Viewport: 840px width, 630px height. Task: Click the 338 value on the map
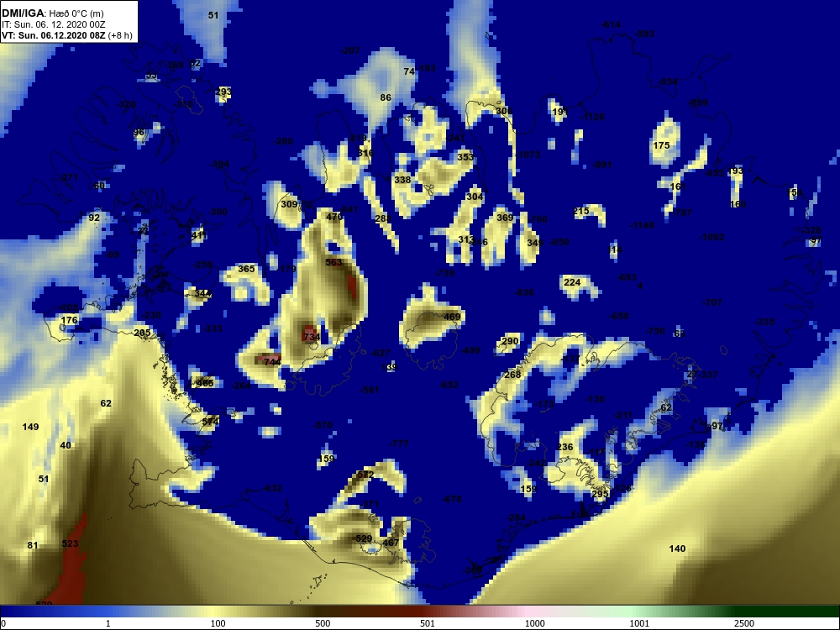tap(402, 180)
